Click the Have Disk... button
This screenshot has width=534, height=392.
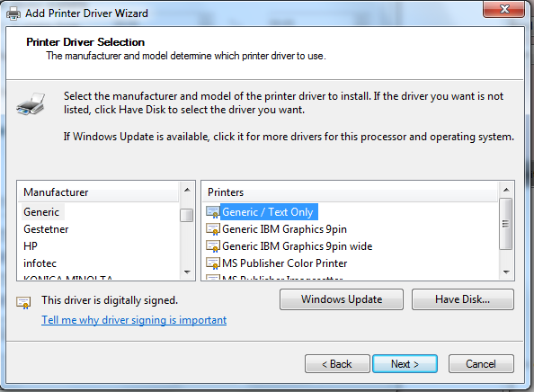462,299
